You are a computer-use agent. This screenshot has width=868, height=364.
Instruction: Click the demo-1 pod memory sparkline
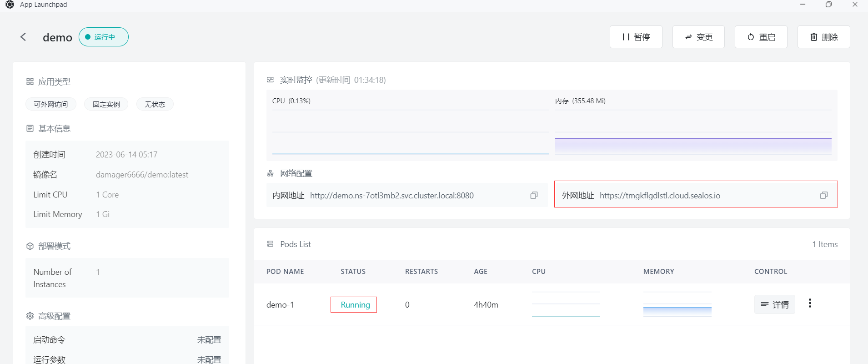[677, 304]
